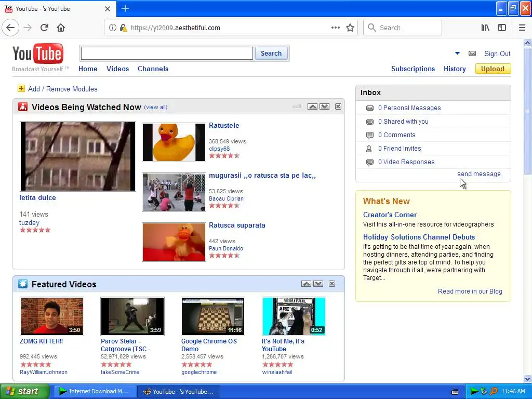The width and height of the screenshot is (532, 399).
Task: Move Featured Videos module down
Action: coord(318,284)
